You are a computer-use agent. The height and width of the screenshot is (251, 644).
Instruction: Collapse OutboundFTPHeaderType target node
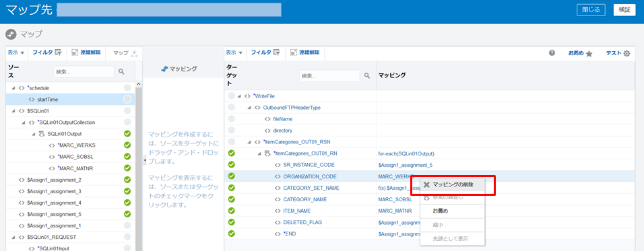pos(249,108)
